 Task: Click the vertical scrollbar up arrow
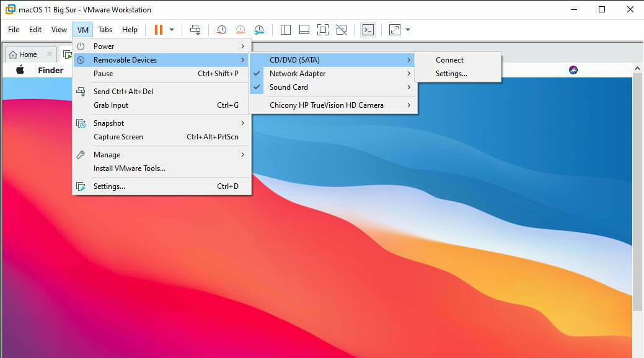coord(637,68)
